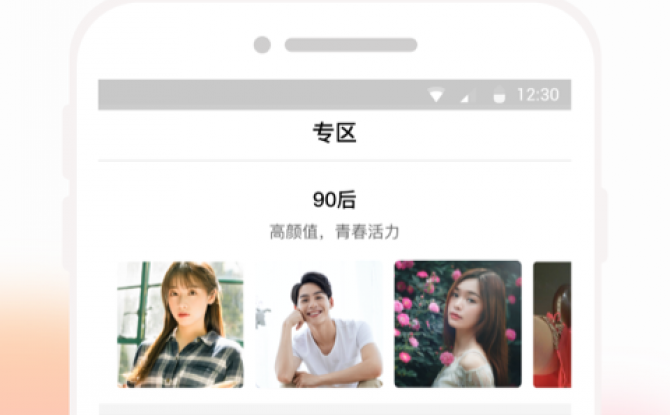670x415 pixels.
Task: Tap the Wi-Fi icon in status bar
Action: 436,95
